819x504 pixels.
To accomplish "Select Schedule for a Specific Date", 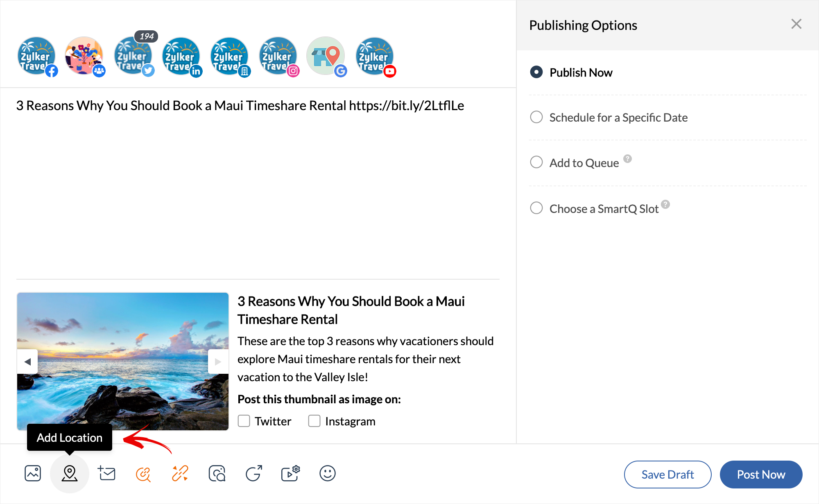I will pyautogui.click(x=536, y=117).
